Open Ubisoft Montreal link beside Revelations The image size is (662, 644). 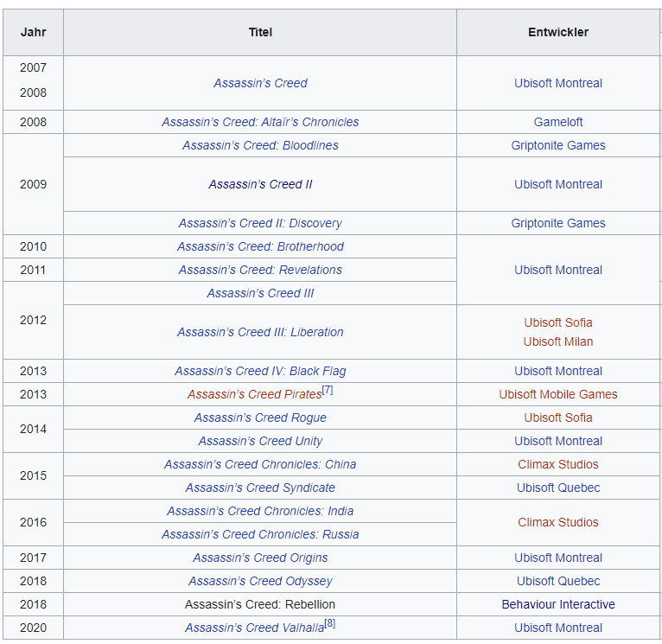click(x=558, y=270)
